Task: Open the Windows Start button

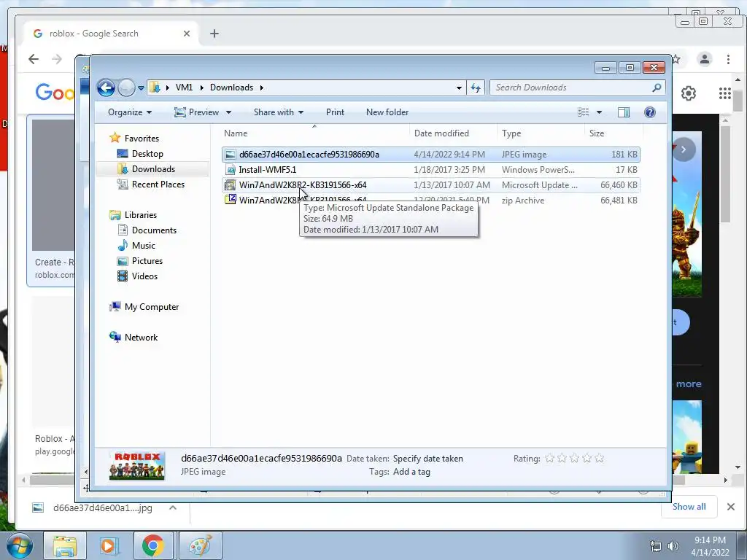Action: pos(18,545)
